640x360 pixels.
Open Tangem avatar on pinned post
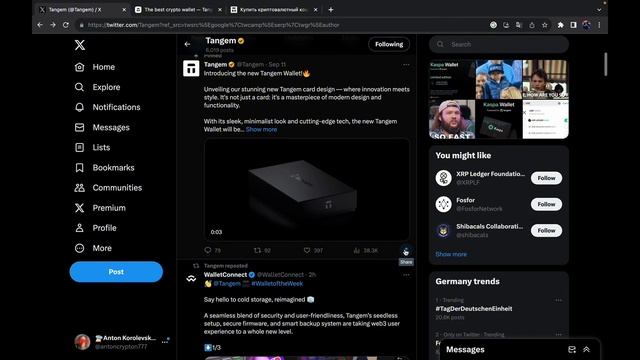tap(191, 69)
